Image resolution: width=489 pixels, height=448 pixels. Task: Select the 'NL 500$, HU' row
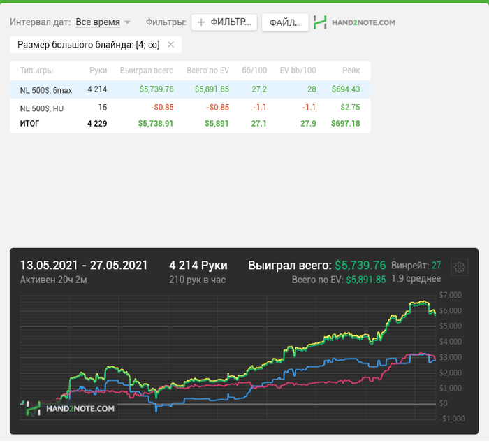[190, 108]
